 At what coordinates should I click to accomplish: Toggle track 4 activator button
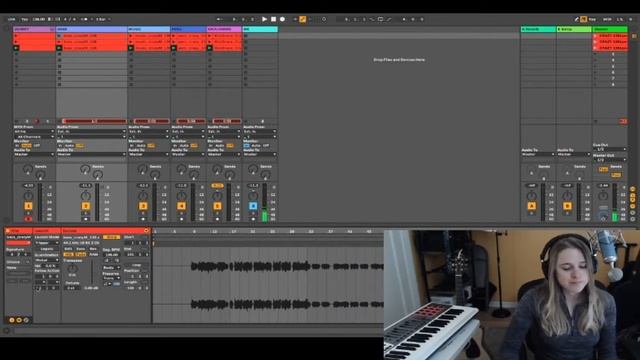181,206
